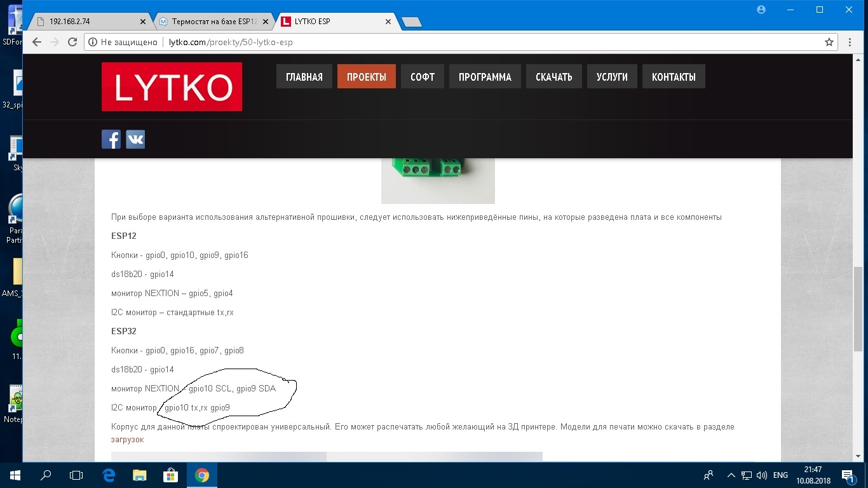
Task: Open the Chrome three-dot menu
Action: coord(850,42)
